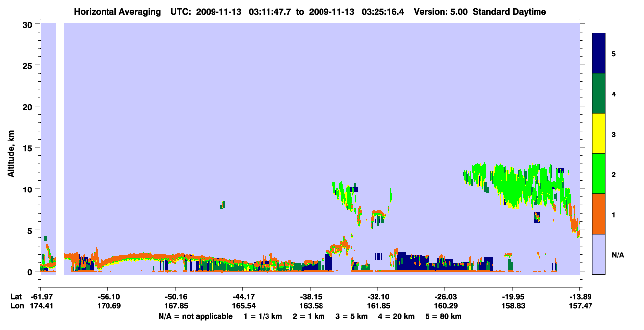
Task: Click the 'Lat' row label
Action: tap(16, 297)
